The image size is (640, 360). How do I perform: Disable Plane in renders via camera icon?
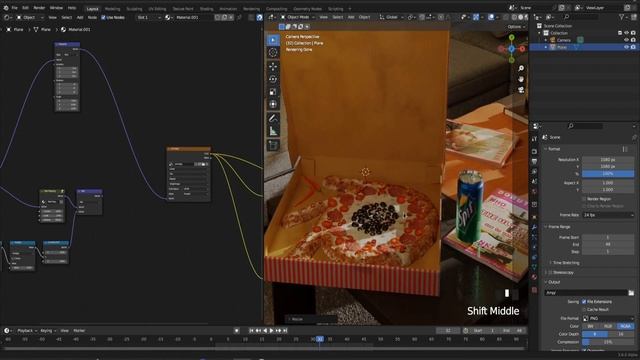[x=633, y=47]
